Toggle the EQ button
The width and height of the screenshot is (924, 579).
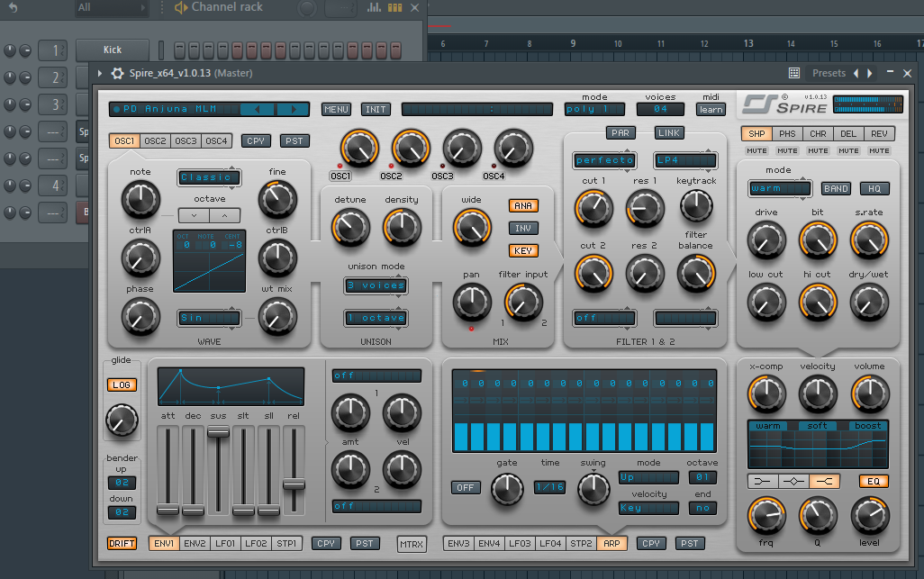[x=874, y=481]
